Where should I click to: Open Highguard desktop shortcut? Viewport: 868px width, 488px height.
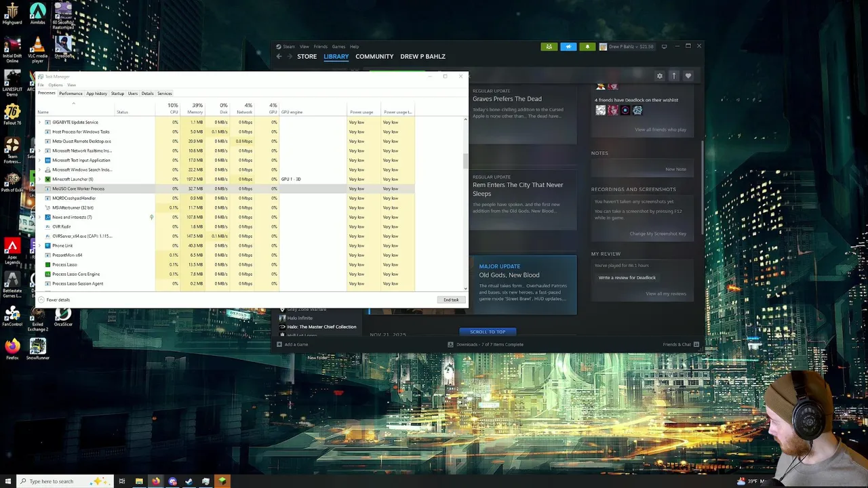(12, 14)
